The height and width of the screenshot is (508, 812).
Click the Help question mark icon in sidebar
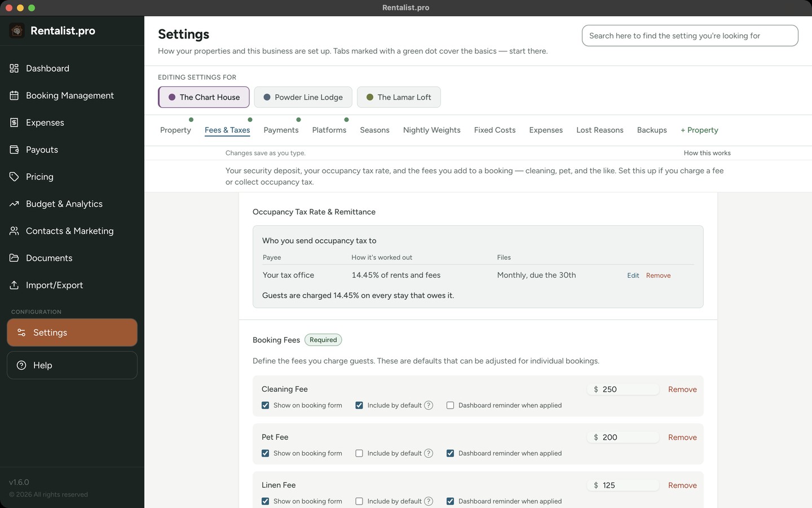21,365
